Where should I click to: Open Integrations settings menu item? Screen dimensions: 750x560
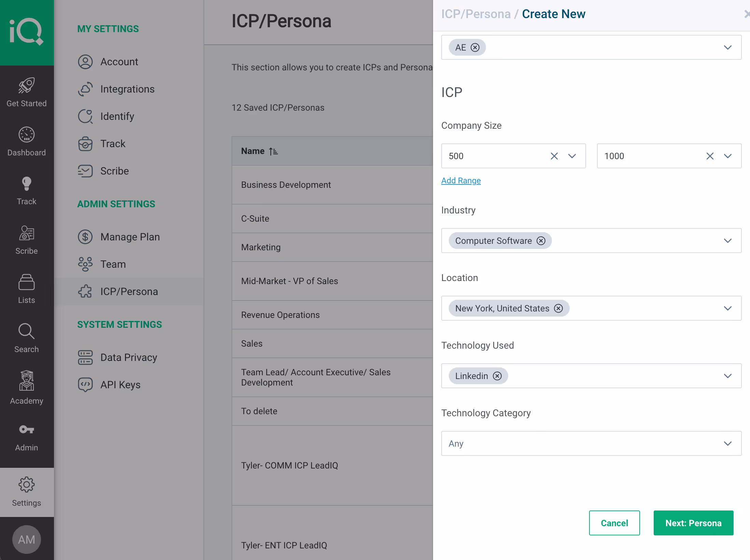127,89
